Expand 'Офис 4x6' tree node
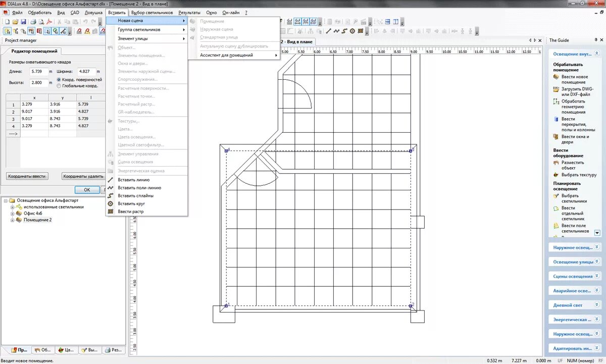Screen dimensions: 606x364 tap(12, 214)
